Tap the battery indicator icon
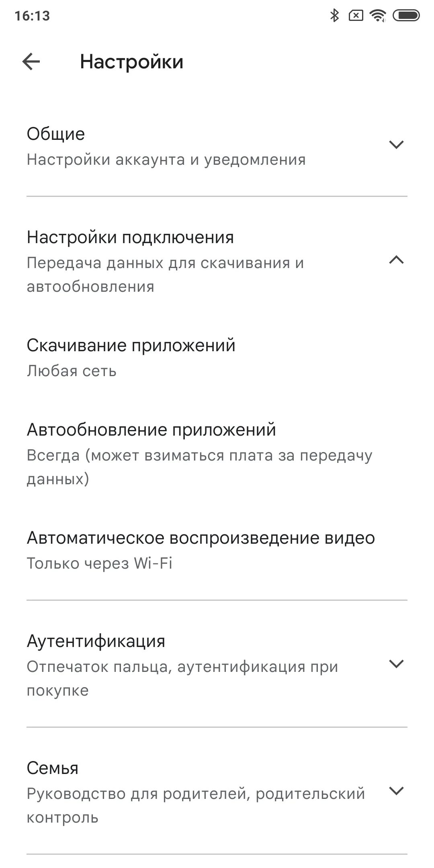This screenshot has width=434, height=868. [x=406, y=16]
